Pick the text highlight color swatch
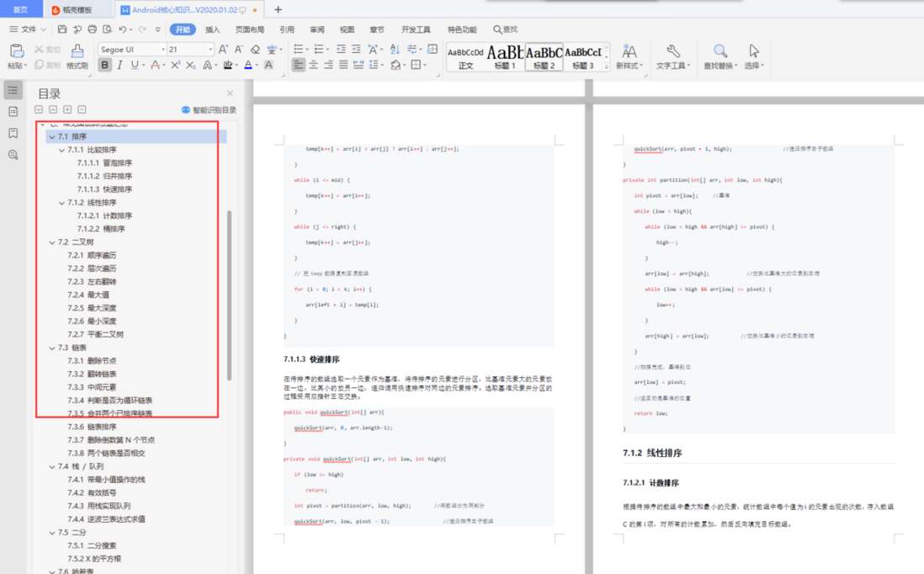This screenshot has width=924, height=574. [x=227, y=65]
